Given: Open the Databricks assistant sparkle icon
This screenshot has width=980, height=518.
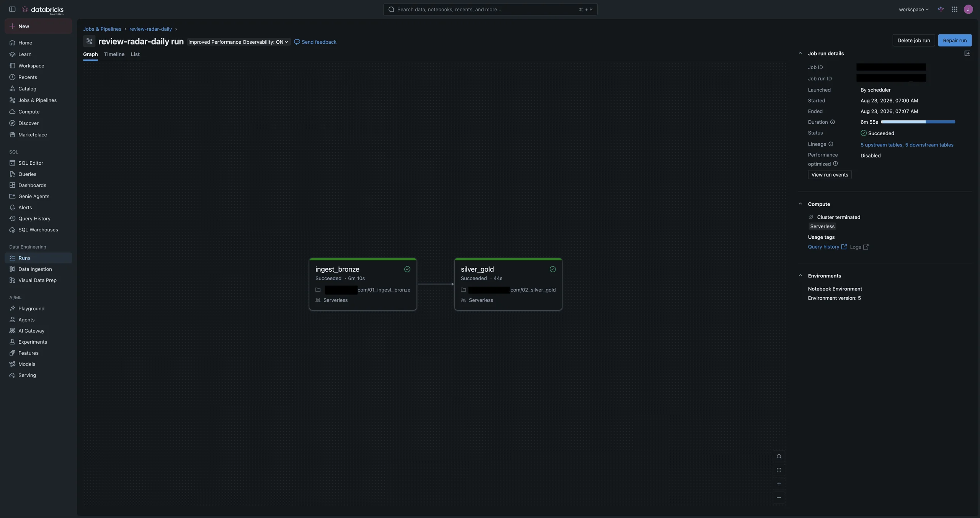Looking at the screenshot, I should pos(941,9).
